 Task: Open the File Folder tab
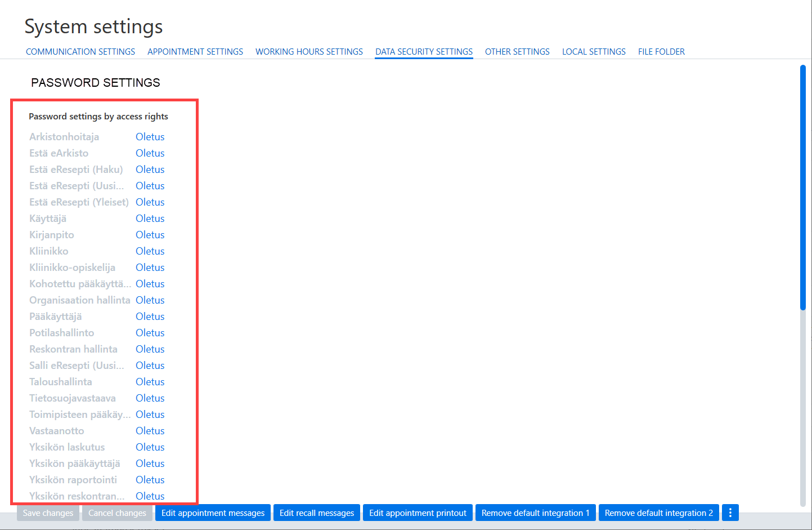point(661,52)
